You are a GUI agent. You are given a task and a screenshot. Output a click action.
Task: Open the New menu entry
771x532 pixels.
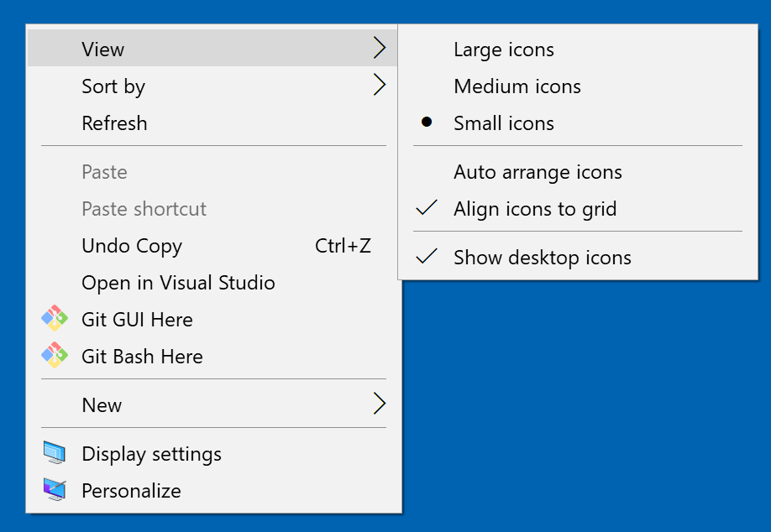212,404
